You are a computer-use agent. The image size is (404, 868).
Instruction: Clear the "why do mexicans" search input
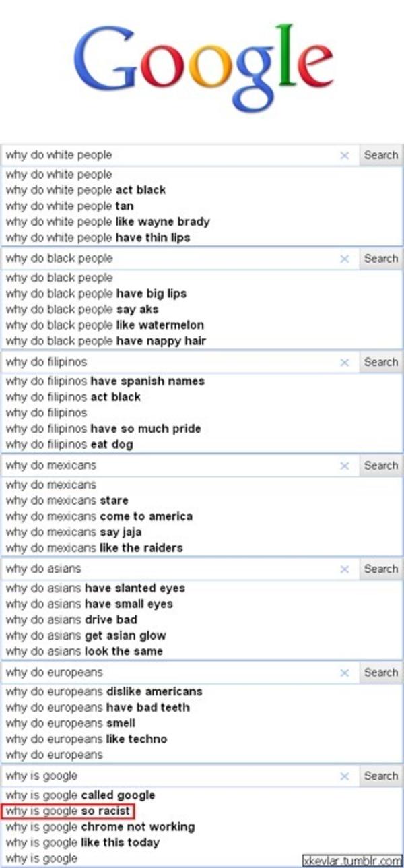point(345,465)
